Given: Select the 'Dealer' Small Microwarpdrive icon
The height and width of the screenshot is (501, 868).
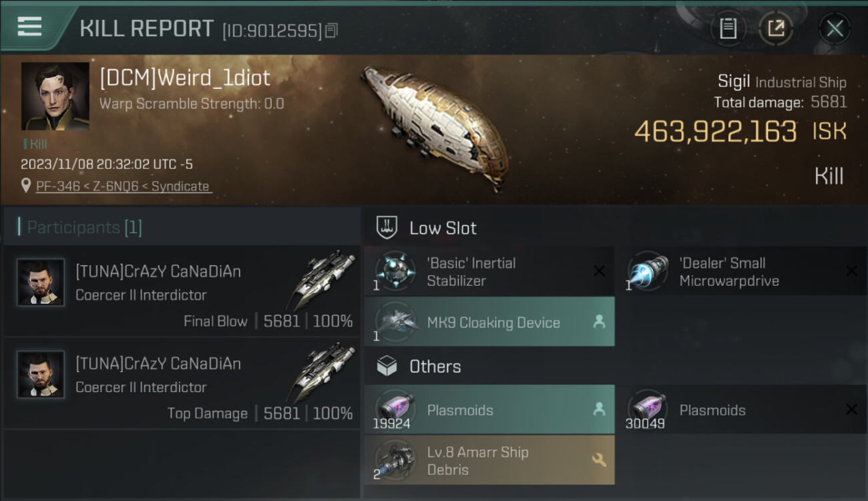Looking at the screenshot, I should click(648, 272).
